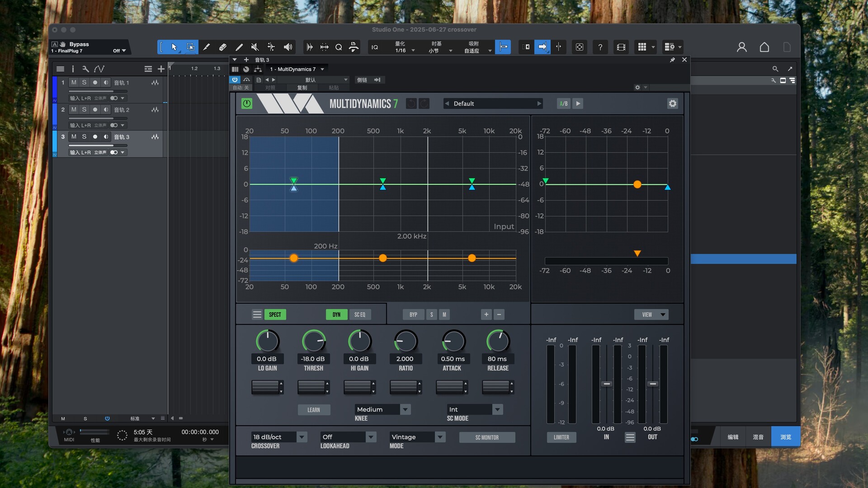Open MultiDynamics settings gear
Image resolution: width=868 pixels, height=488 pixels.
673,103
